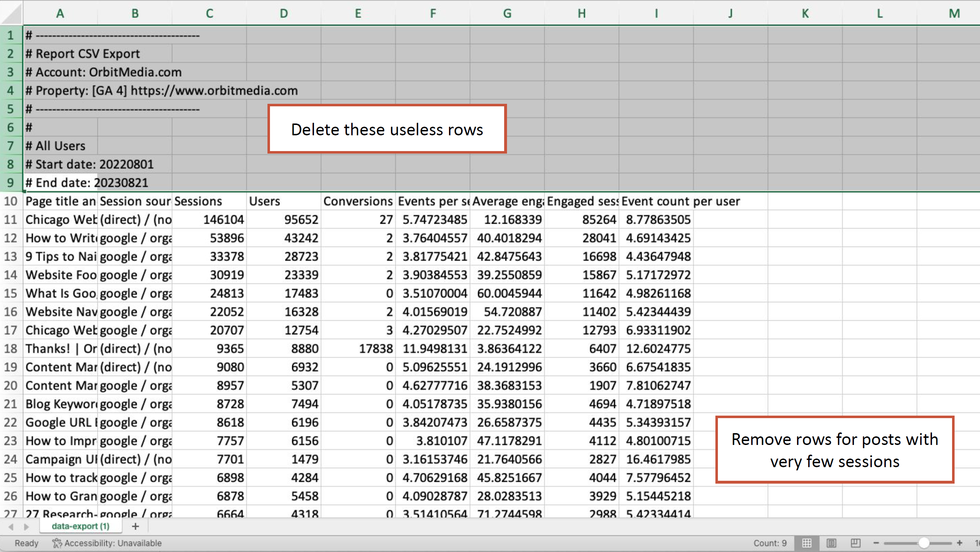Click the Zoom In icon on status bar
Screen dimensions: 980x552
point(960,542)
